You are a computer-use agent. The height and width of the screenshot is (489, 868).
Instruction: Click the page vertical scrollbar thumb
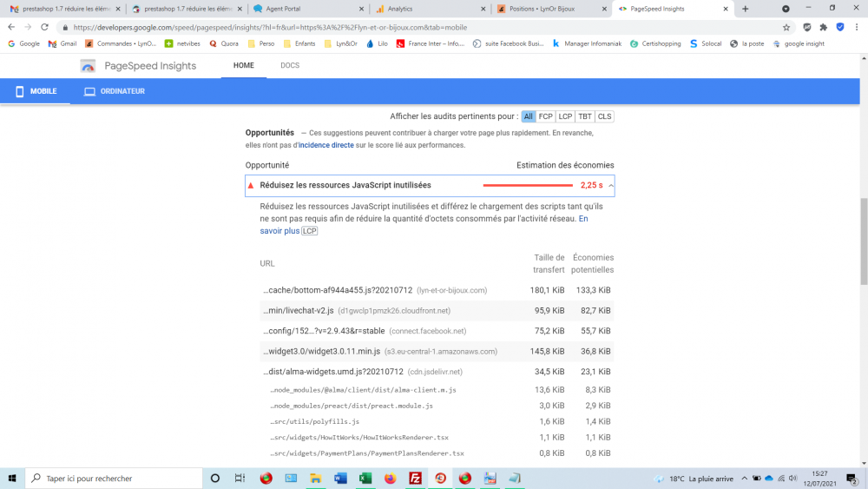[864, 241]
